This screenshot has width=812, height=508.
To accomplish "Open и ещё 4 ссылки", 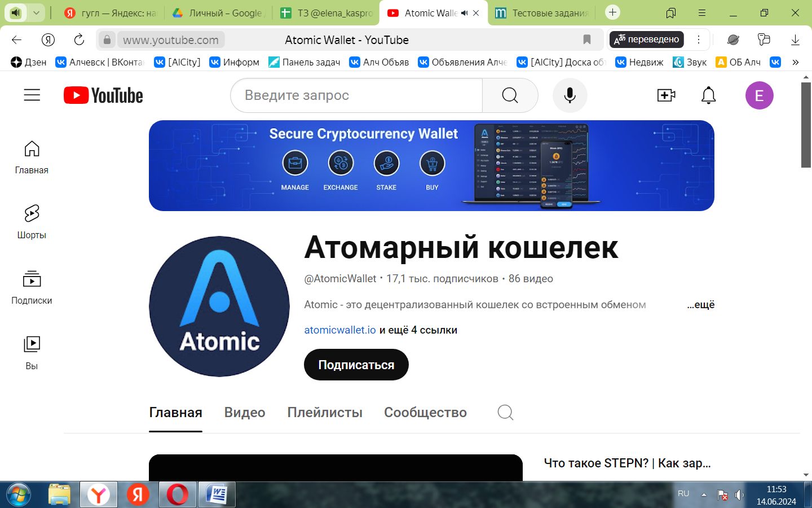I will (x=418, y=330).
